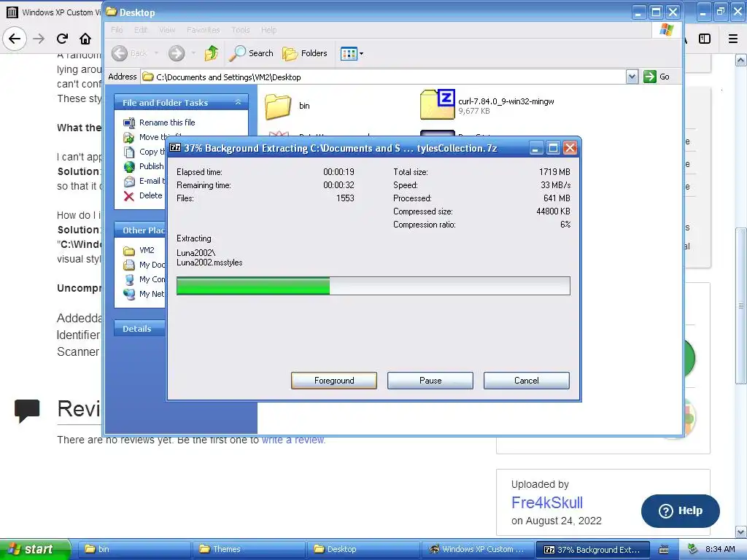Open Tools menu in Explorer
747x560 pixels.
click(241, 30)
